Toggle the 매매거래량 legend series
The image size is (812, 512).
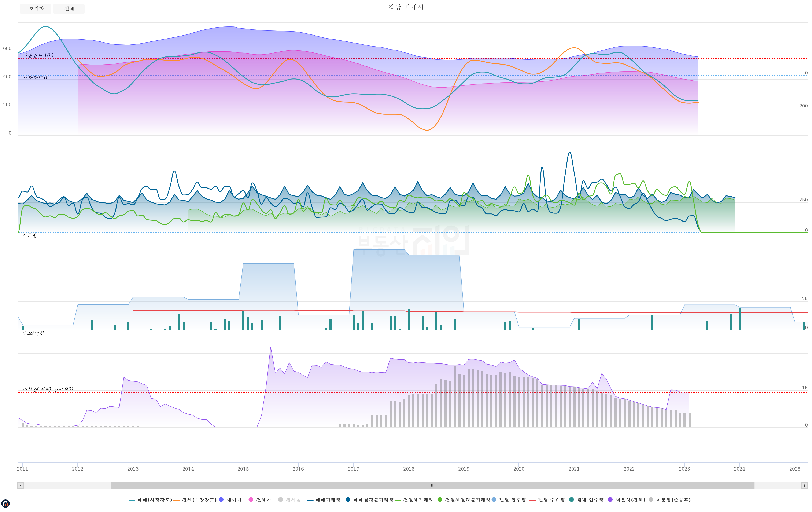pos(324,500)
